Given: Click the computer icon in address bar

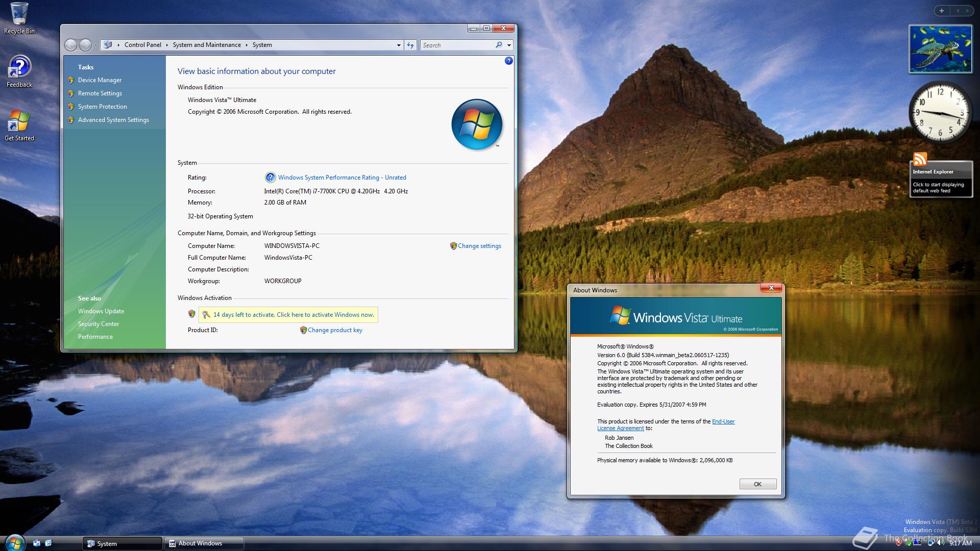Looking at the screenshot, I should [x=108, y=45].
